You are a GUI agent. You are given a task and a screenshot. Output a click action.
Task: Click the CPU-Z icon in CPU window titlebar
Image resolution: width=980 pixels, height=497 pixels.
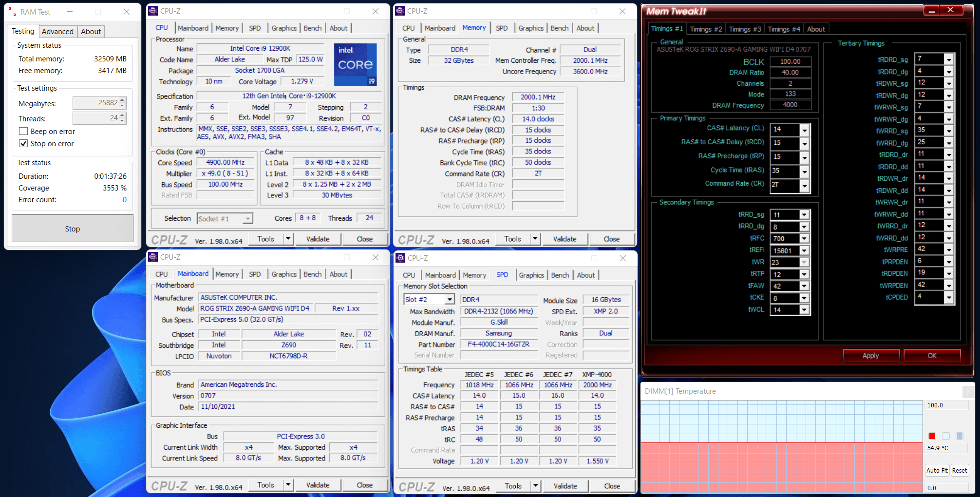153,11
